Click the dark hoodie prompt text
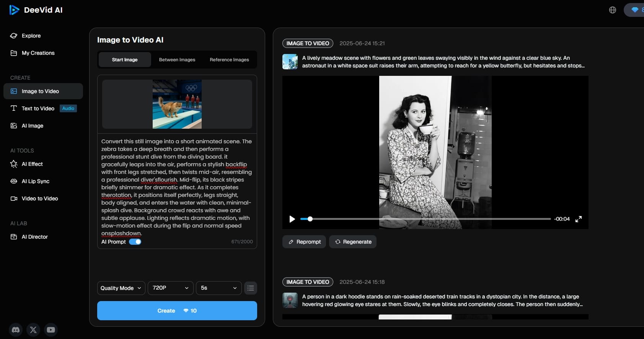The width and height of the screenshot is (644, 339). [442, 300]
